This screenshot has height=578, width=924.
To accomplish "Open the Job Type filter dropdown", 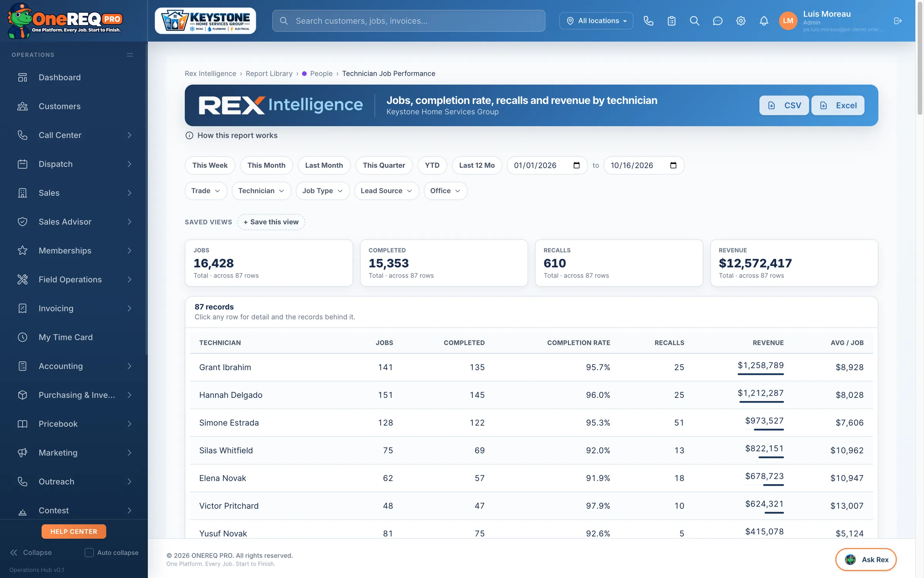I will click(x=323, y=191).
